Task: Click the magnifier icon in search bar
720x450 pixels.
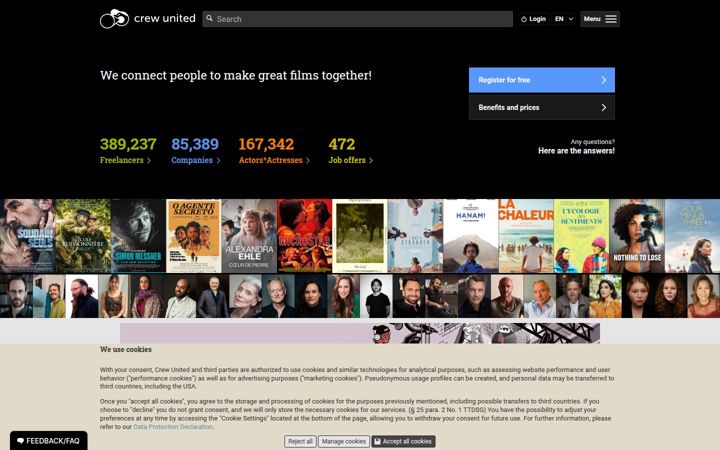Action: tap(209, 18)
